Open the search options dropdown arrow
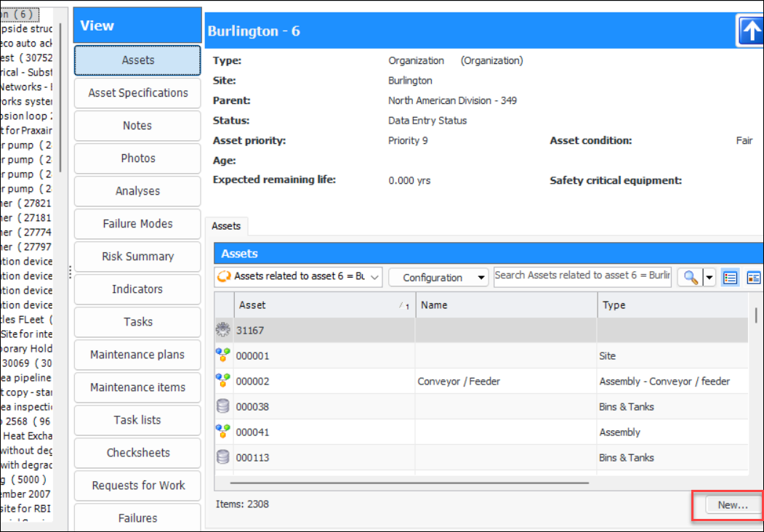The height and width of the screenshot is (532, 764). click(709, 277)
